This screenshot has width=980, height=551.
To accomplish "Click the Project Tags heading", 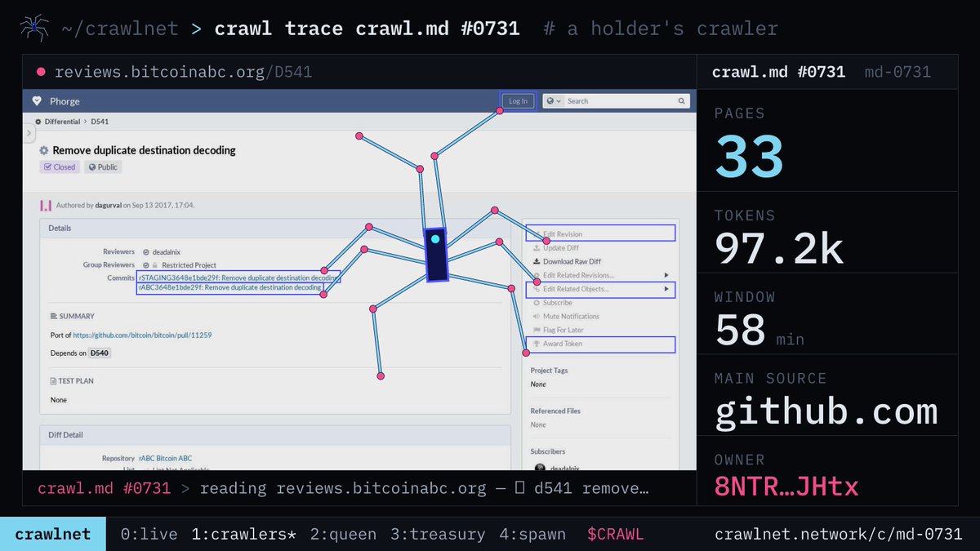I will (549, 371).
